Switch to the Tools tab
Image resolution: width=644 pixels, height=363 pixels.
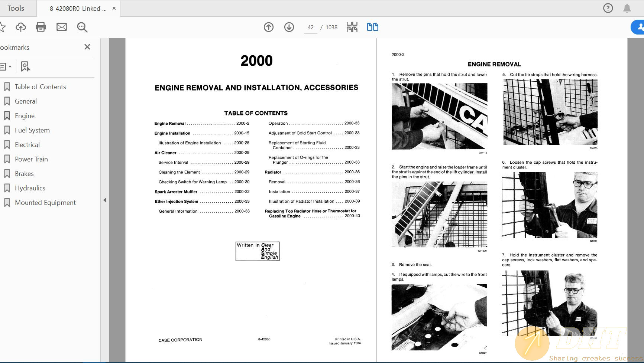pyautogui.click(x=16, y=8)
